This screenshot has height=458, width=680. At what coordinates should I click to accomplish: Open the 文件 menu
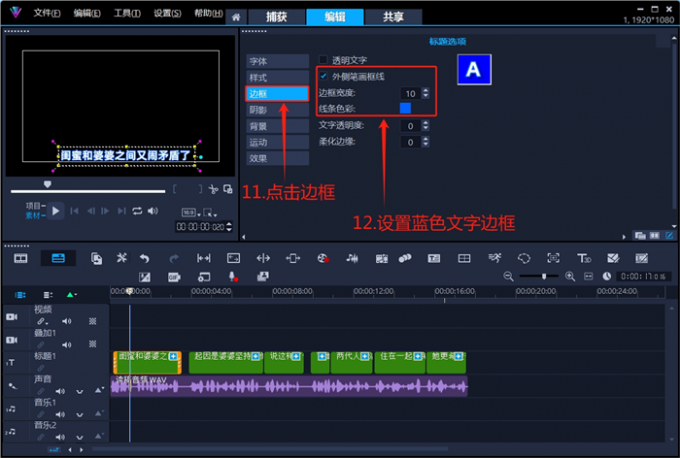point(47,13)
